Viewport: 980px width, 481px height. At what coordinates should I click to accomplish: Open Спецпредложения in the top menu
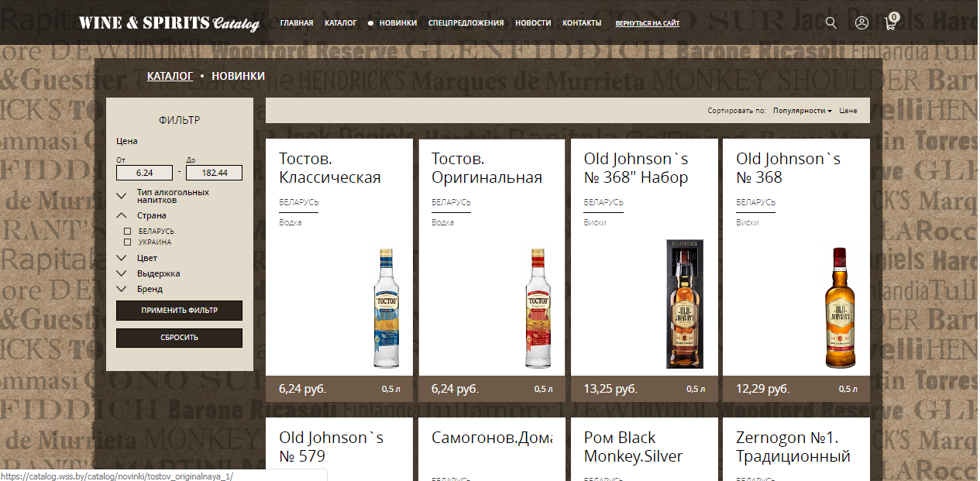[x=466, y=23]
